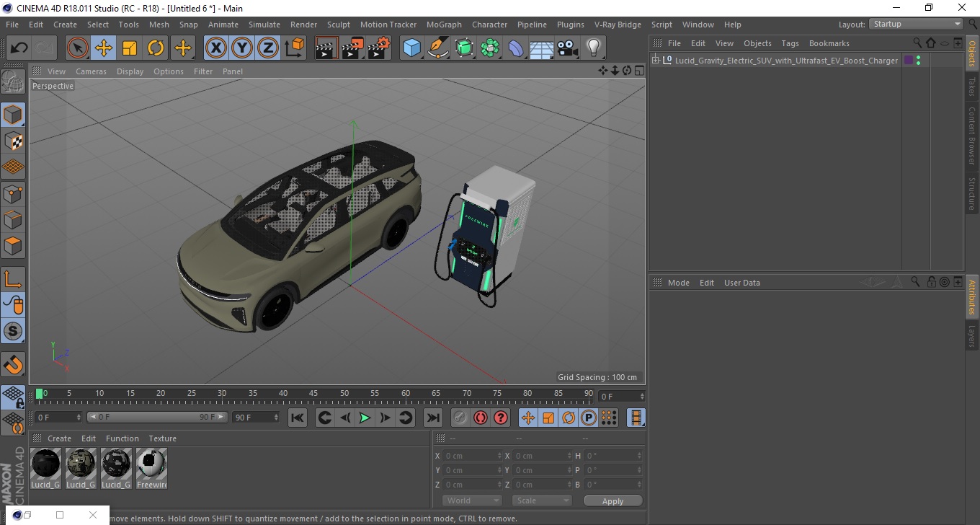Open Attributes User Data menu

(742, 283)
